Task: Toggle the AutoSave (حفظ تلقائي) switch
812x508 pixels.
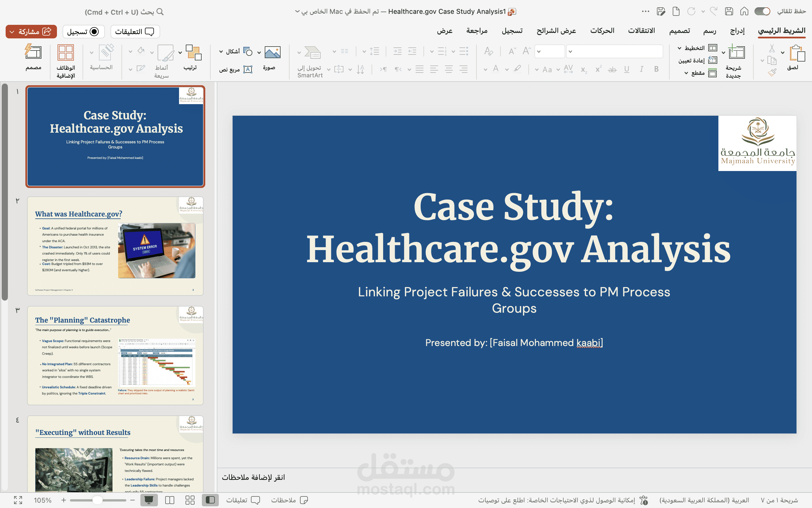Action: 762,11
